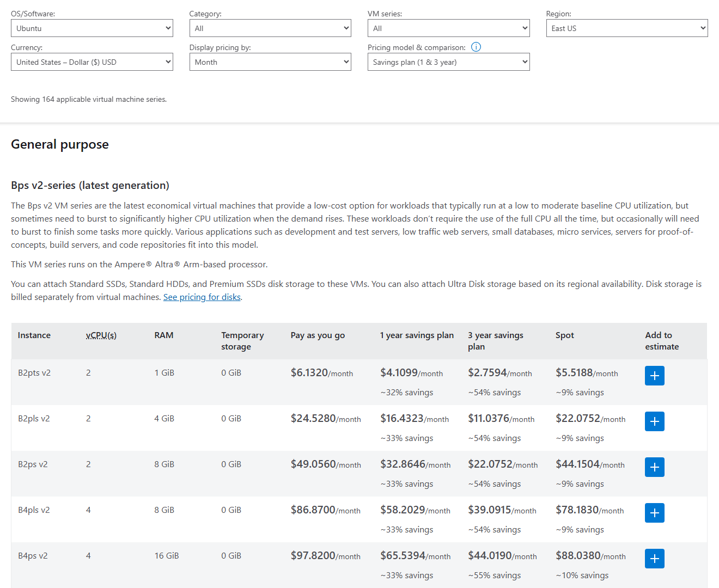Click the Bps v2-series heading
719x588 pixels.
click(90, 186)
